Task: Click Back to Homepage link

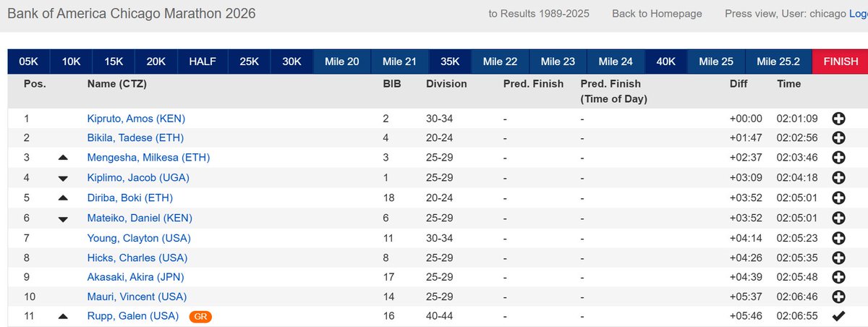Action: (657, 14)
